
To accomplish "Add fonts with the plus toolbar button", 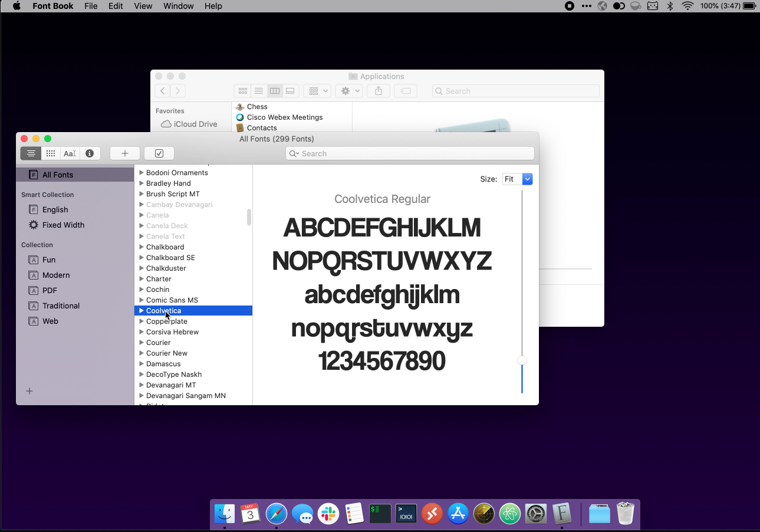I will tap(125, 153).
